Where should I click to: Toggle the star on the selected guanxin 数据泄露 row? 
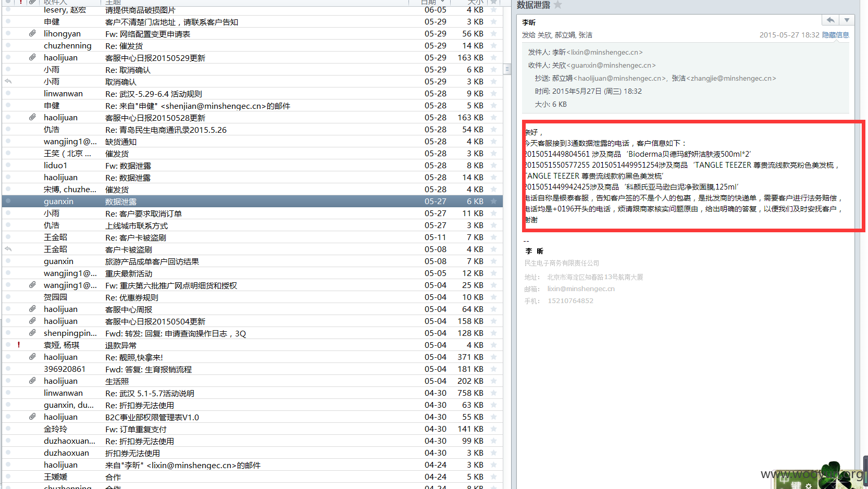(x=493, y=201)
